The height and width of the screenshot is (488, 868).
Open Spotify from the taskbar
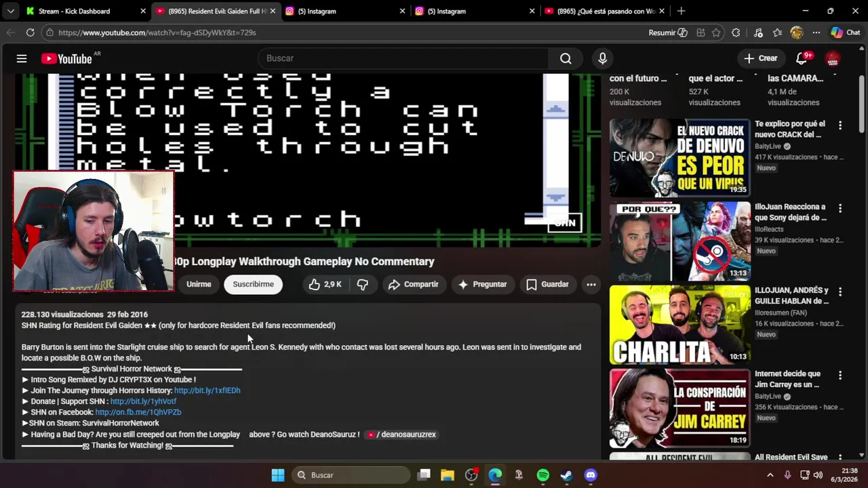point(543,475)
